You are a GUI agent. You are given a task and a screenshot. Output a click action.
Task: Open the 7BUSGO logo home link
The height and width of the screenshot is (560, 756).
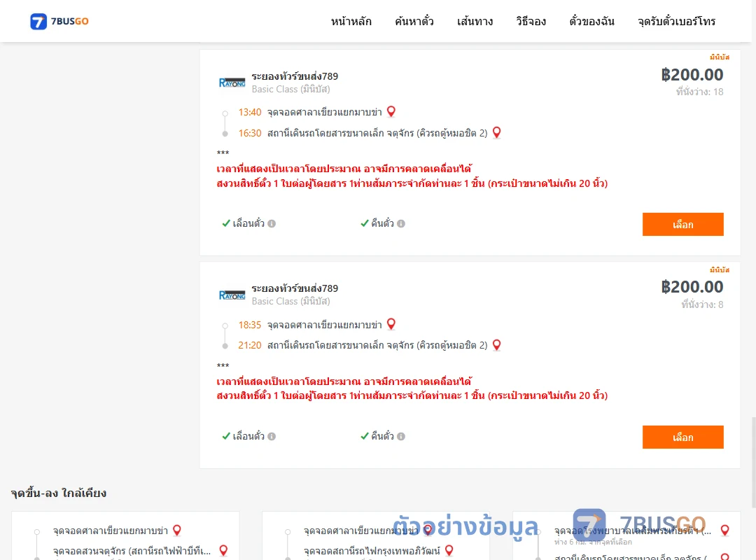59,21
